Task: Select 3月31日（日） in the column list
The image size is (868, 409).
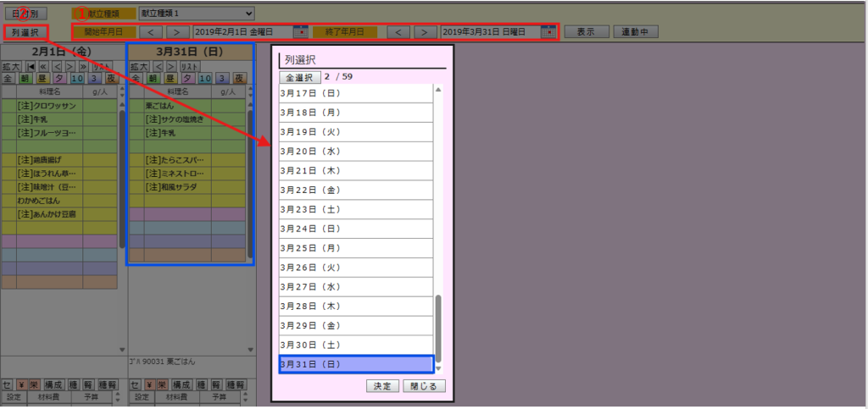Action: 356,364
